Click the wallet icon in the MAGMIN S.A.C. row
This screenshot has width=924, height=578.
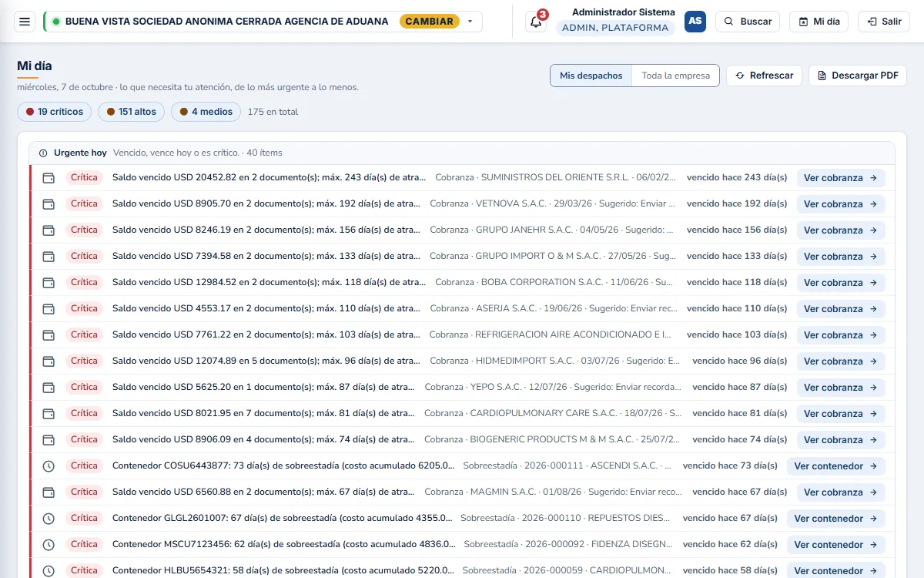point(49,492)
